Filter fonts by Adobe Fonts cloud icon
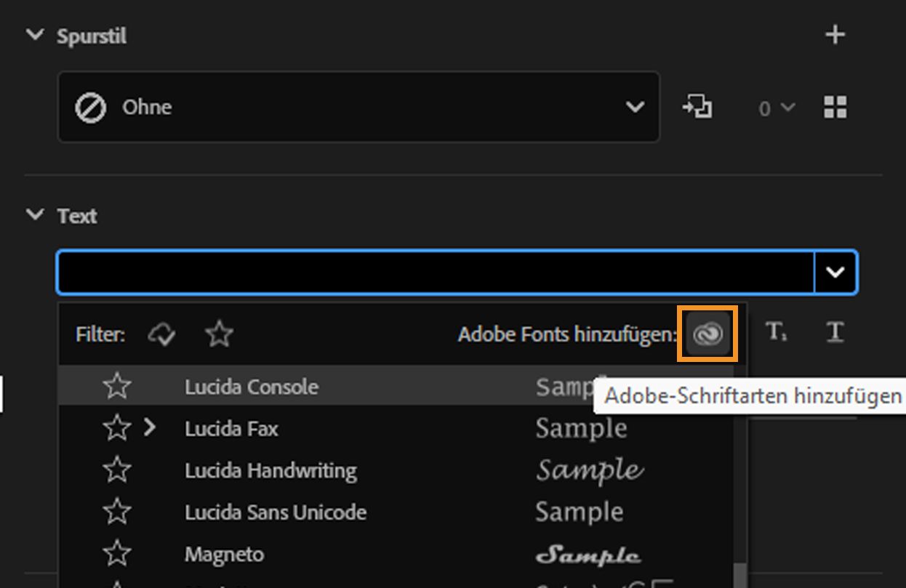The height and width of the screenshot is (588, 906). pos(161,334)
